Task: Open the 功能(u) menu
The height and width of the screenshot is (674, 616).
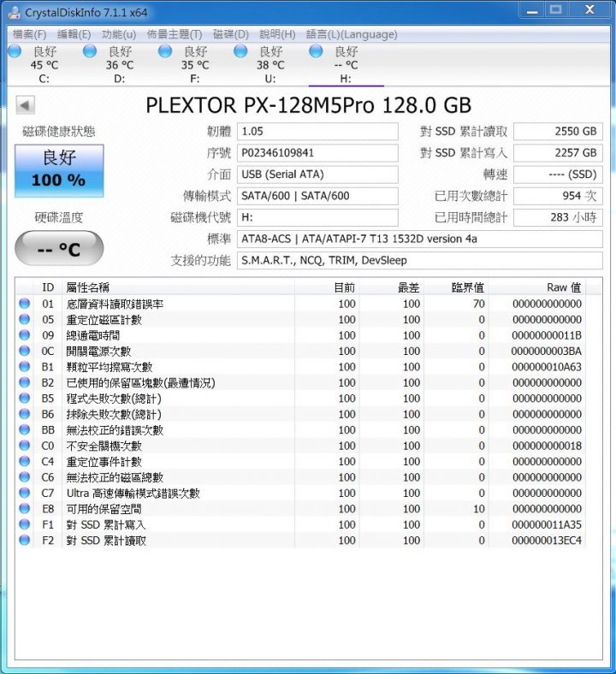Action: 119,34
